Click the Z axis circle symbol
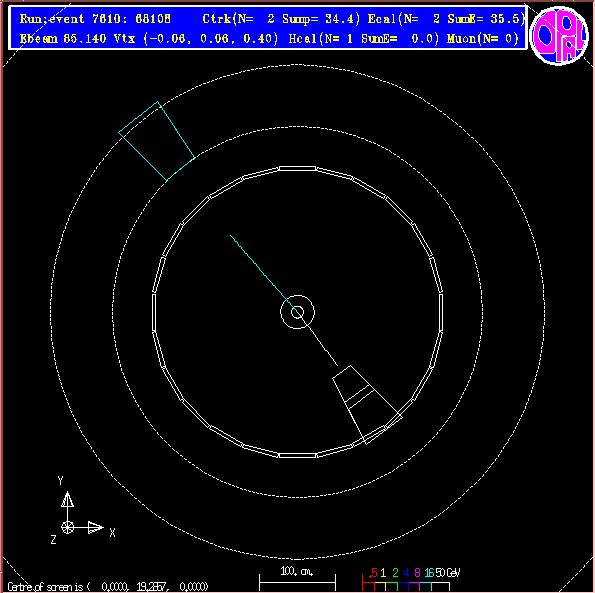 coord(68,527)
